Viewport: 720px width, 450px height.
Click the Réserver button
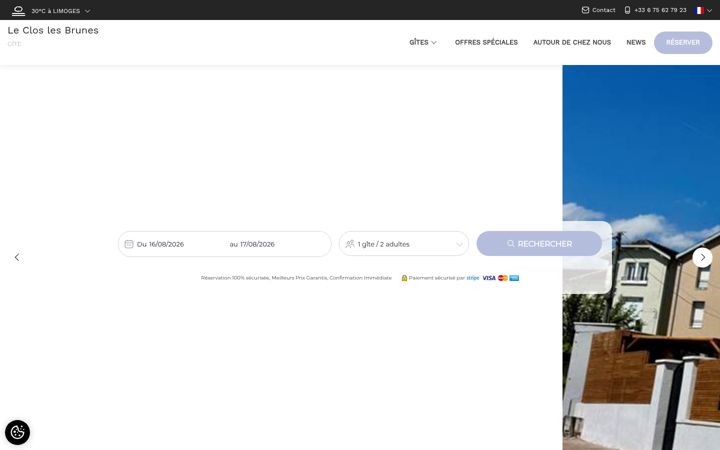click(x=683, y=42)
